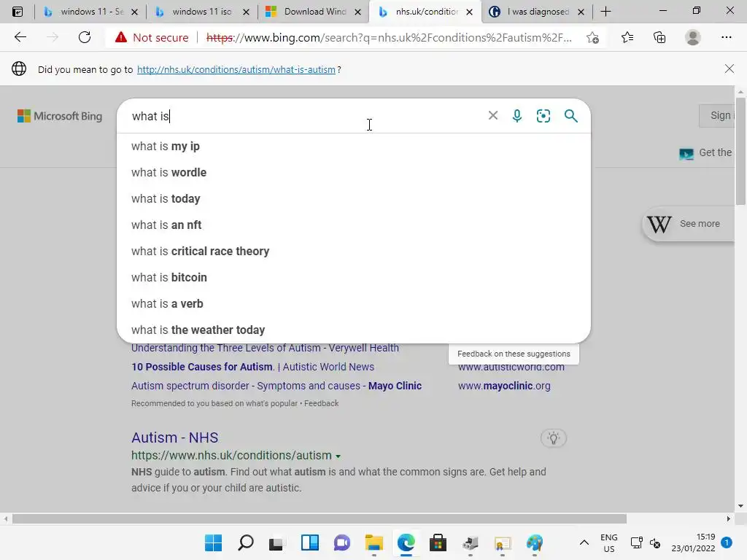This screenshot has width=747, height=560.
Task: Click 'Feedback on these suggestions'
Action: pyautogui.click(x=514, y=354)
